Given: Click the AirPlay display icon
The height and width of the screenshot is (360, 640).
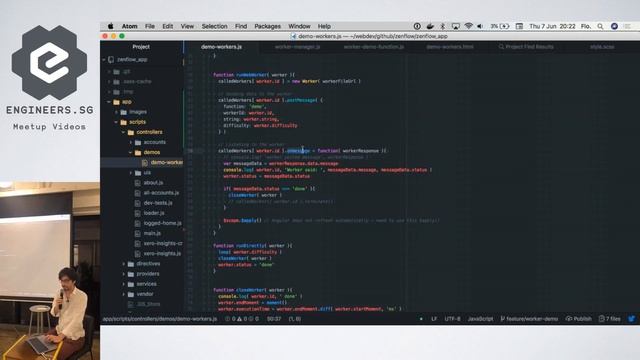Looking at the screenshot, I should coord(456,26).
